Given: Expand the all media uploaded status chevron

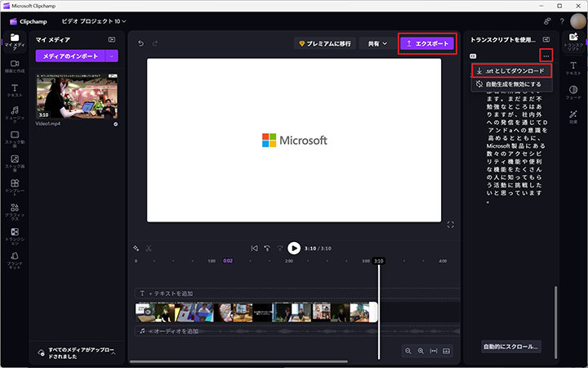Looking at the screenshot, I should coord(114,353).
